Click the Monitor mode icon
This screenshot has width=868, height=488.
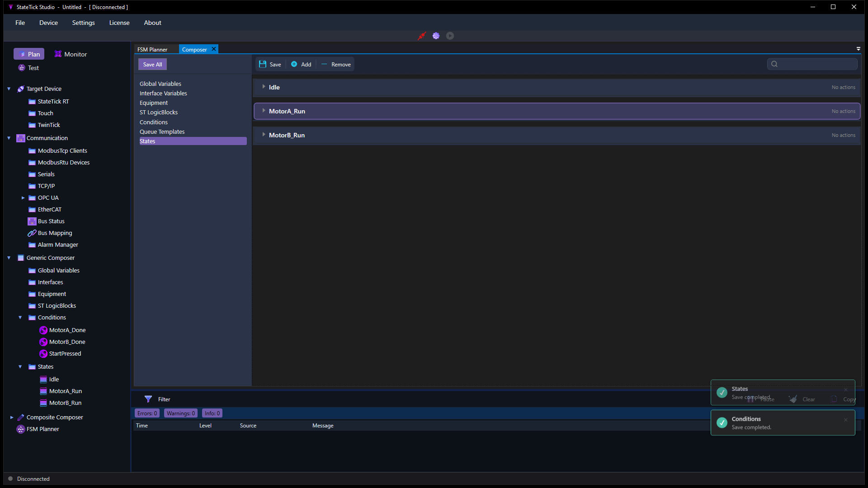point(58,54)
